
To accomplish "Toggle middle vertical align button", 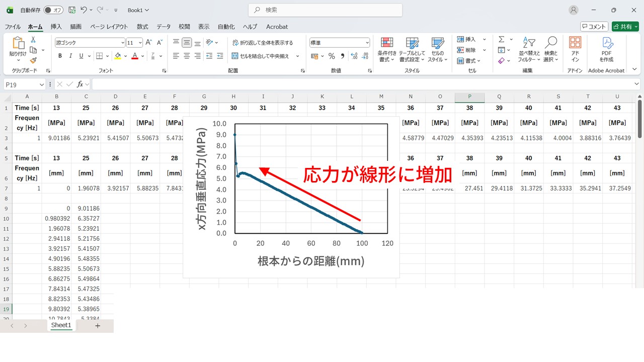I will (187, 43).
